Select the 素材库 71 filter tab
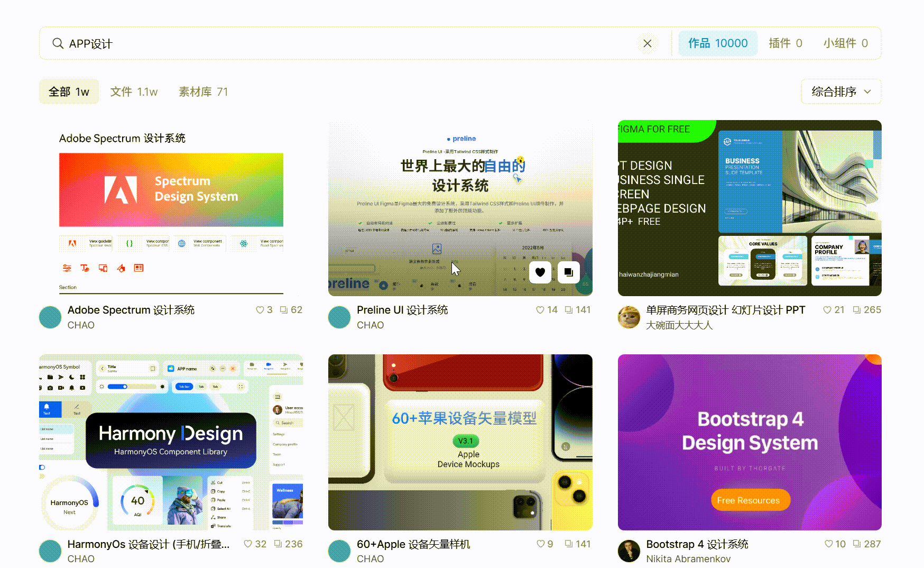This screenshot has width=924, height=568. click(x=204, y=92)
